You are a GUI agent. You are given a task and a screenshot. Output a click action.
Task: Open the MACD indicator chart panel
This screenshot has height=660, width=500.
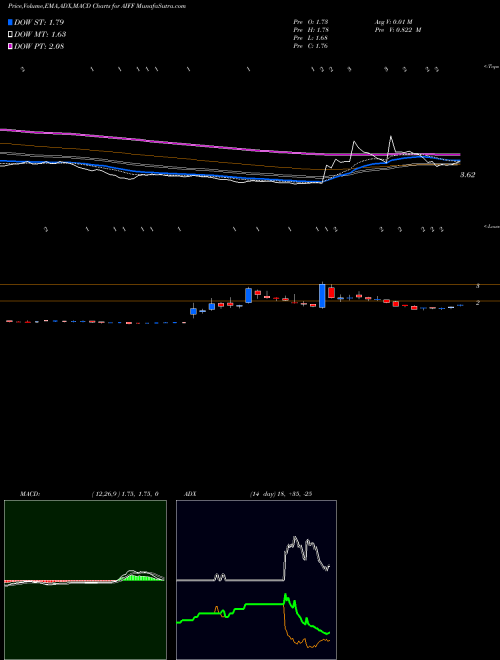(85, 580)
